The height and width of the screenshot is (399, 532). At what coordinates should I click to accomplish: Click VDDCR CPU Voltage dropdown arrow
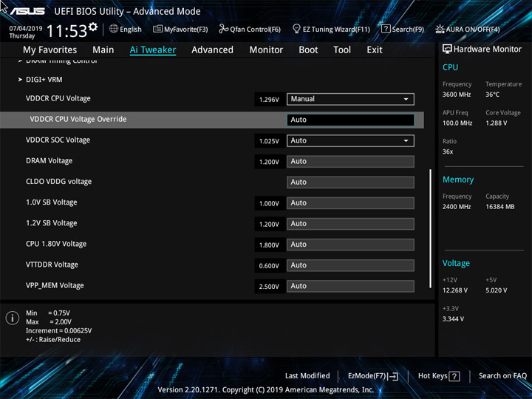(406, 99)
